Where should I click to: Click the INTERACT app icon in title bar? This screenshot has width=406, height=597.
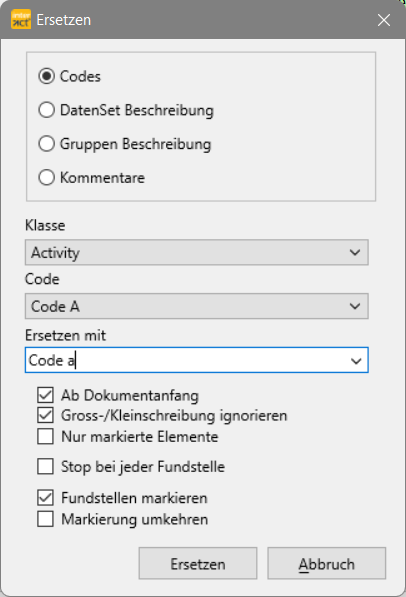point(21,20)
